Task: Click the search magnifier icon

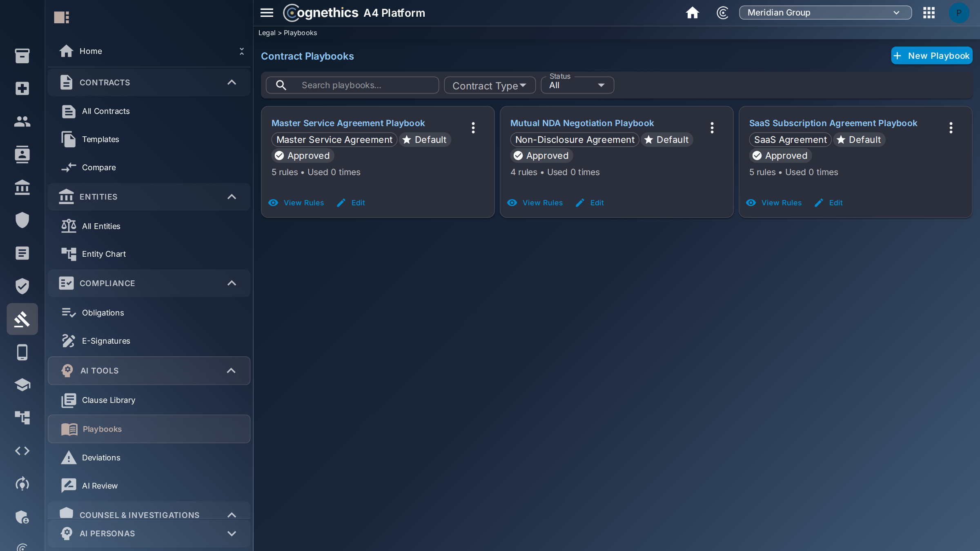Action: (x=281, y=85)
